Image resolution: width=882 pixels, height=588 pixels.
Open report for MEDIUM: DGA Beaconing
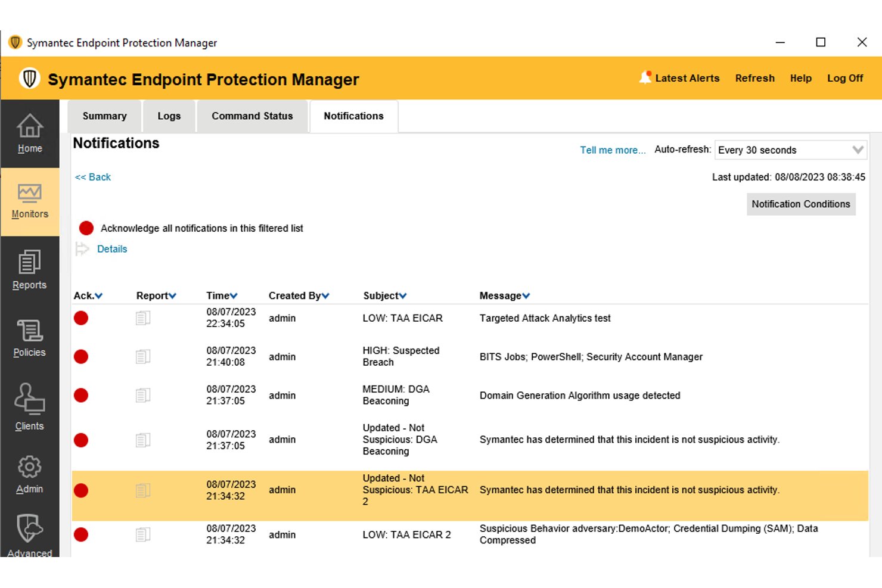pos(143,396)
